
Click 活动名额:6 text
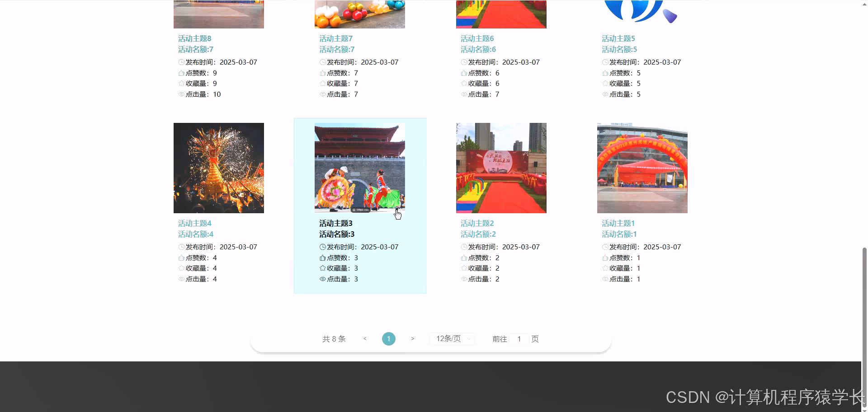pyautogui.click(x=478, y=49)
